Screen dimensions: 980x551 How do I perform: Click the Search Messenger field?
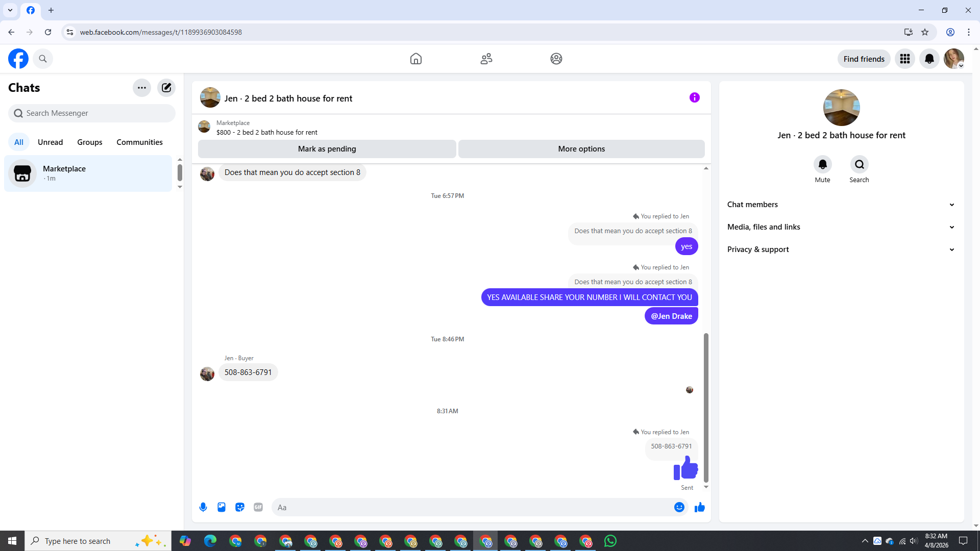(92, 113)
